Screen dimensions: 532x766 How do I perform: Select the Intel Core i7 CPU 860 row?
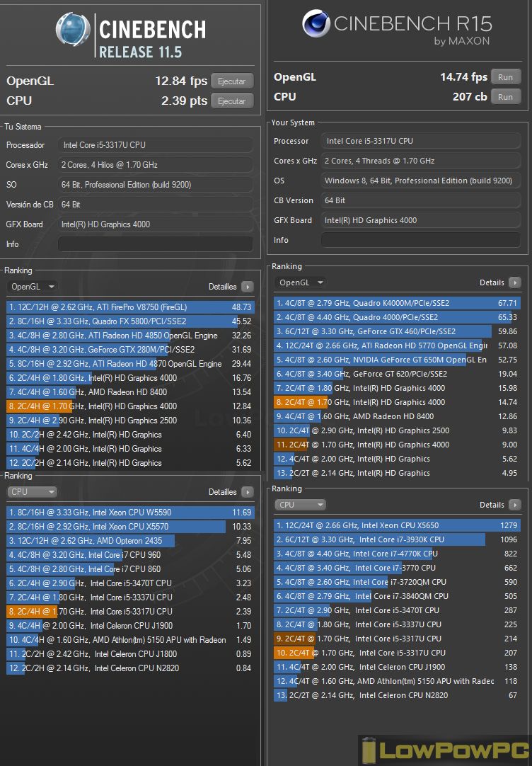click(130, 569)
